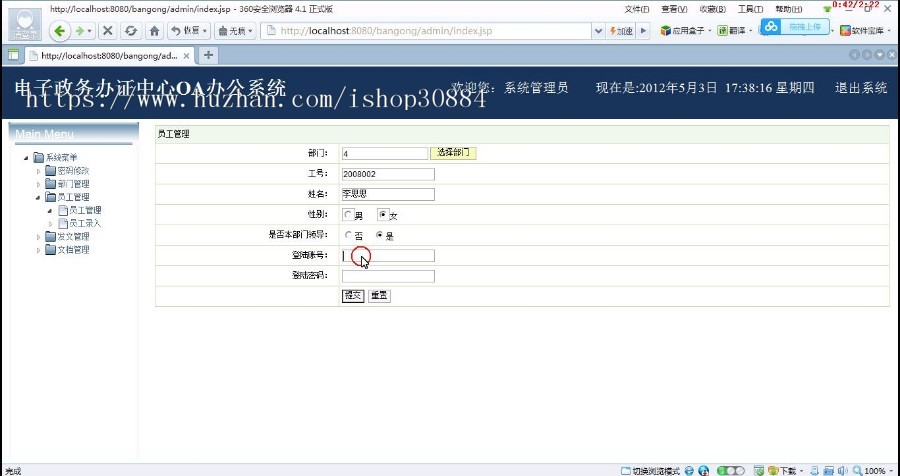Click the 提交 submit button
The width and height of the screenshot is (900, 476).
tap(353, 296)
